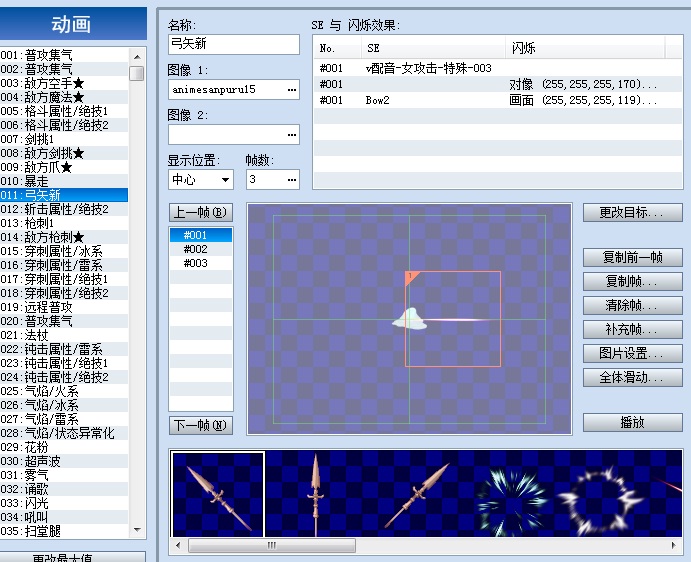Select animation 007:剑挑1
Viewport: 691px width, 562px height.
pos(64,139)
